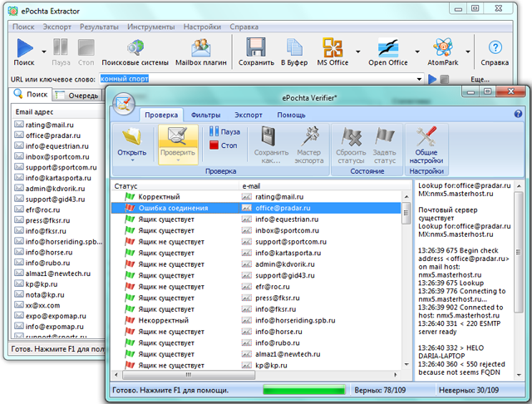Open the Настройки menu in Extractor
The image size is (532, 404).
tap(202, 27)
